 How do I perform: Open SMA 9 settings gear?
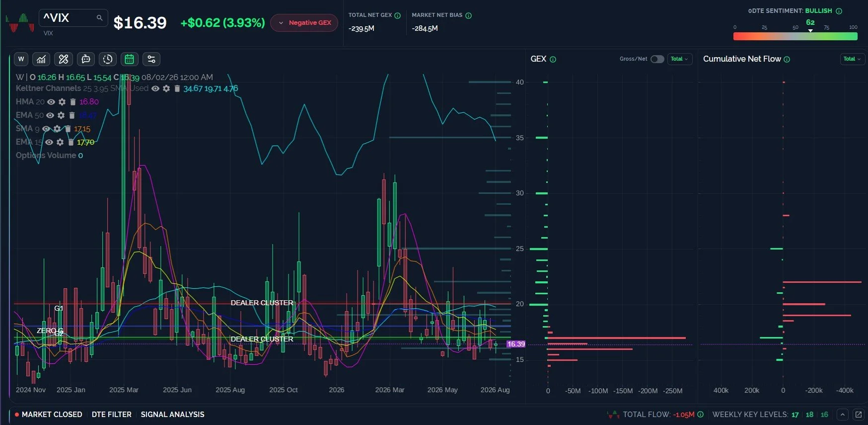[57, 129]
